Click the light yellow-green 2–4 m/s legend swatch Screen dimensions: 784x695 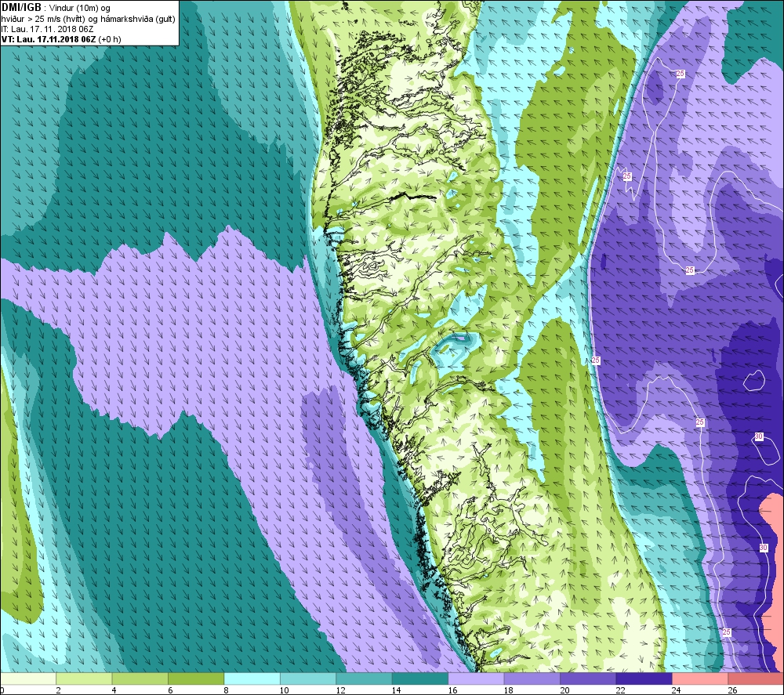click(x=84, y=679)
